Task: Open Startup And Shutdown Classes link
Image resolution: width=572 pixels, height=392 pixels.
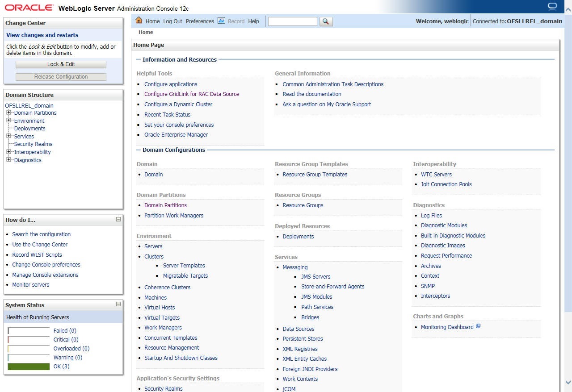Action: click(181, 358)
